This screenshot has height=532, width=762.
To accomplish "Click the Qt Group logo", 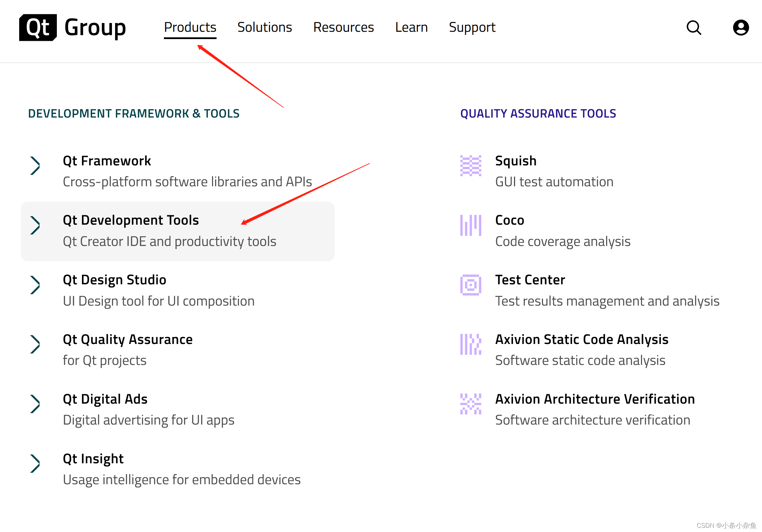I will pos(73,28).
